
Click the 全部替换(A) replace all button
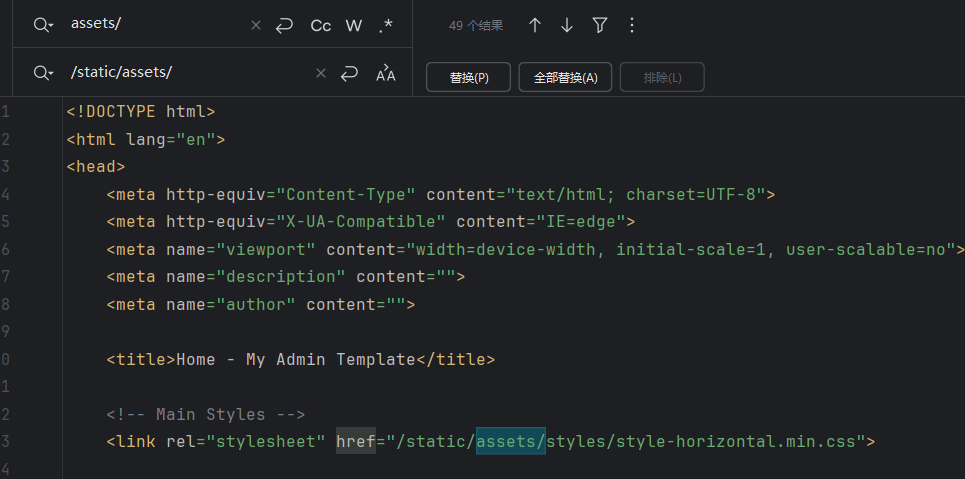565,77
